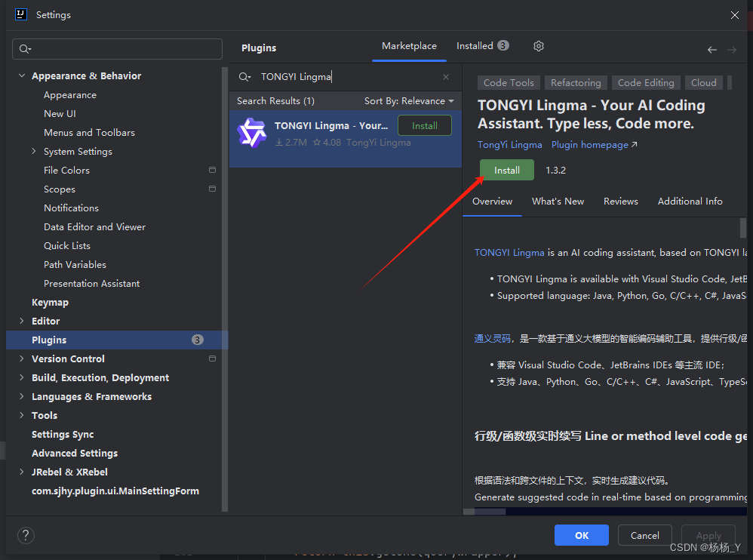
Task: Click the plugin search magnifier icon
Action: coord(244,77)
